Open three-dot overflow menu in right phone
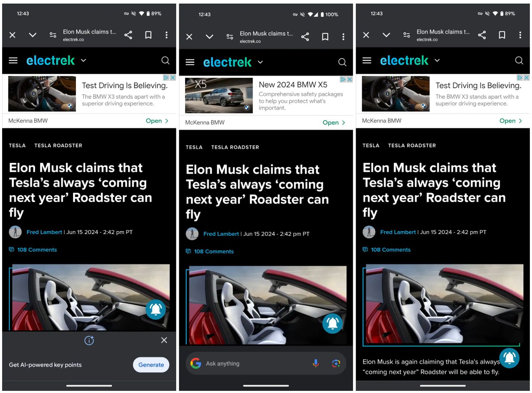 pos(520,35)
